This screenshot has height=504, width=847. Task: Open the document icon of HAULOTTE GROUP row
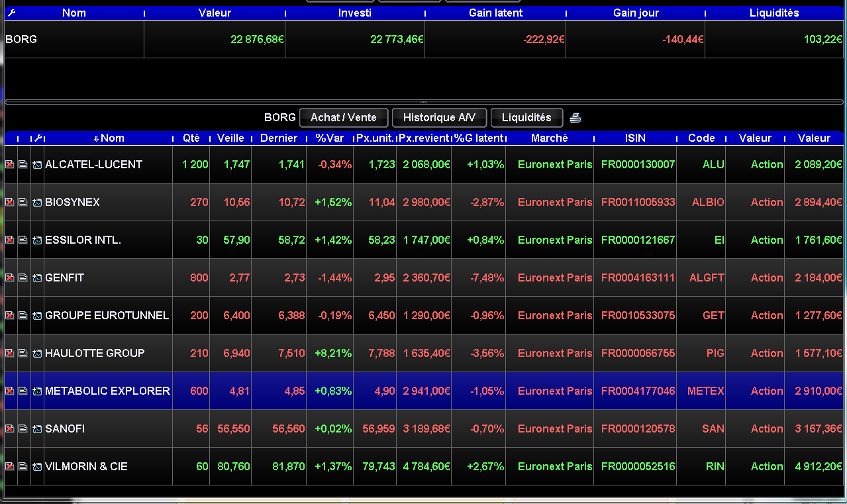tap(23, 353)
